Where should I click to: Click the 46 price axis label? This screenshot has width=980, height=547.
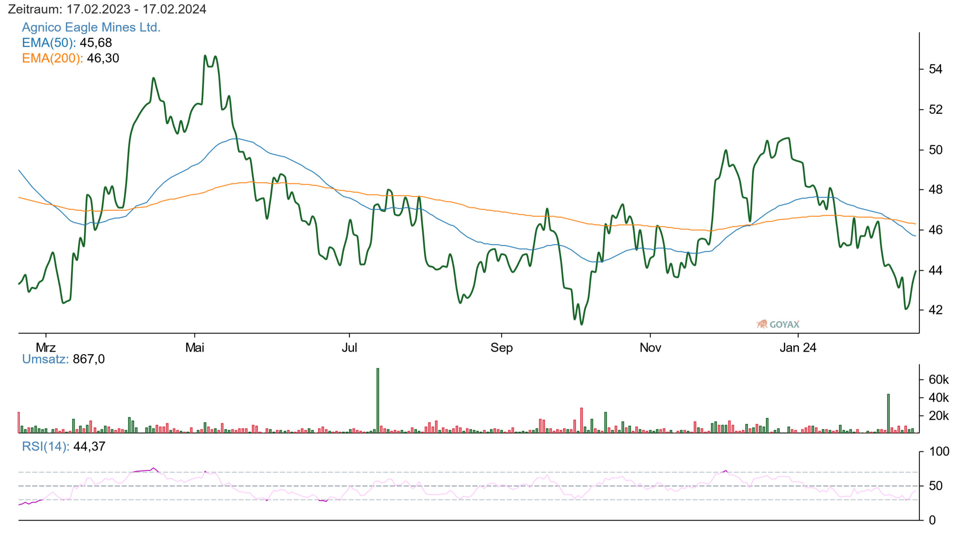point(936,230)
